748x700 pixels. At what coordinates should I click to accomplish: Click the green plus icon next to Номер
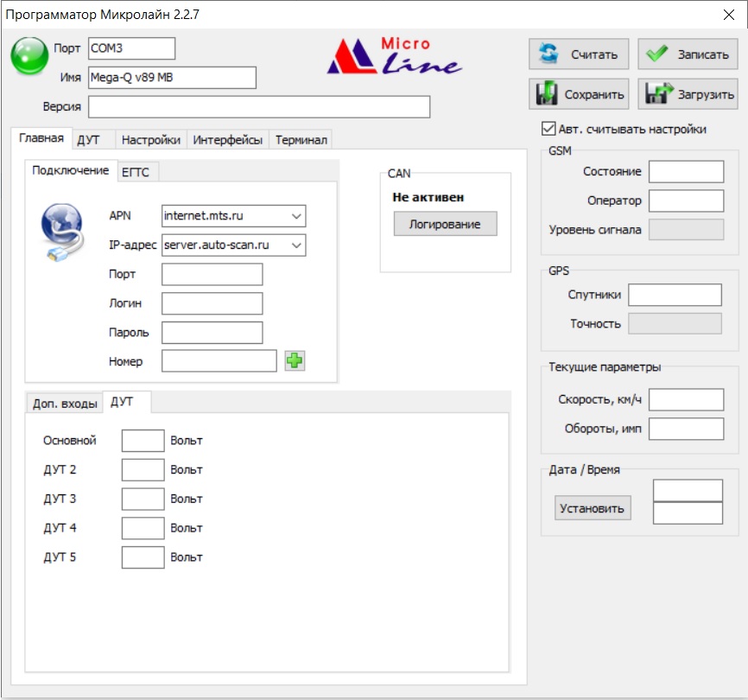(x=295, y=361)
